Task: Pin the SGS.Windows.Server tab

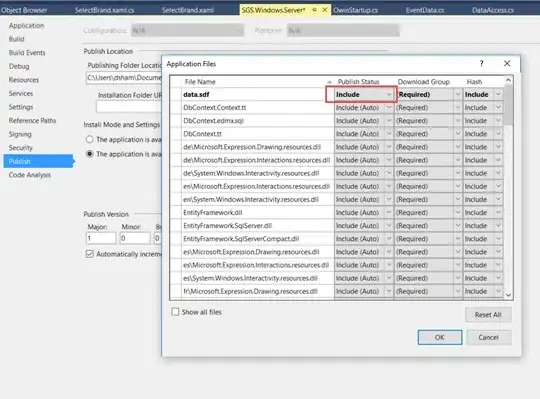Action: (314, 10)
